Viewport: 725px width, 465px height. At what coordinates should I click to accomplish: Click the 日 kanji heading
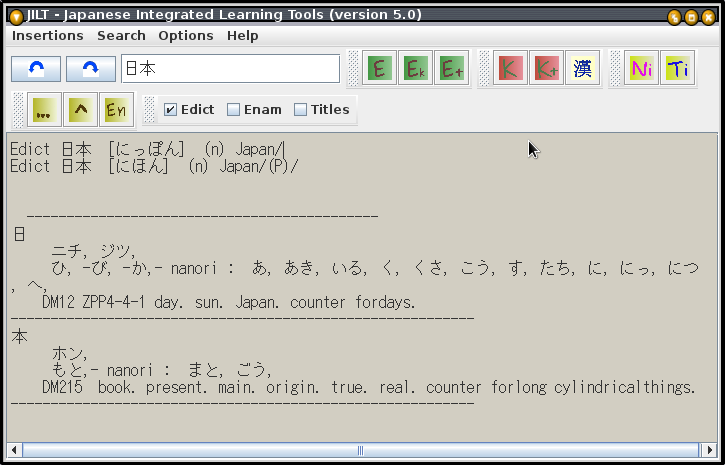coord(19,234)
